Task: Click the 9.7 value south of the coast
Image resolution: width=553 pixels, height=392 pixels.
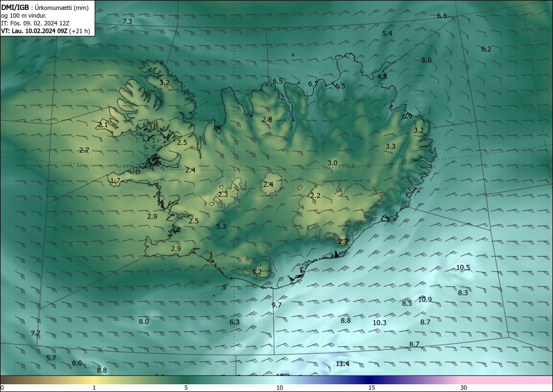Action: (x=276, y=305)
